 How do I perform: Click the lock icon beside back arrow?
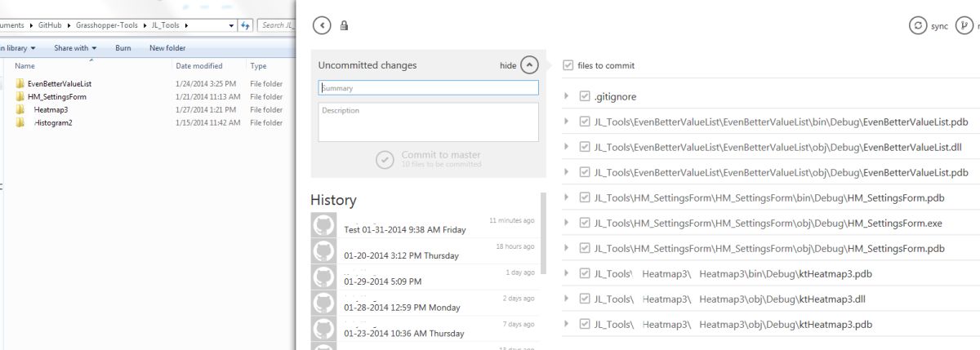click(x=344, y=26)
